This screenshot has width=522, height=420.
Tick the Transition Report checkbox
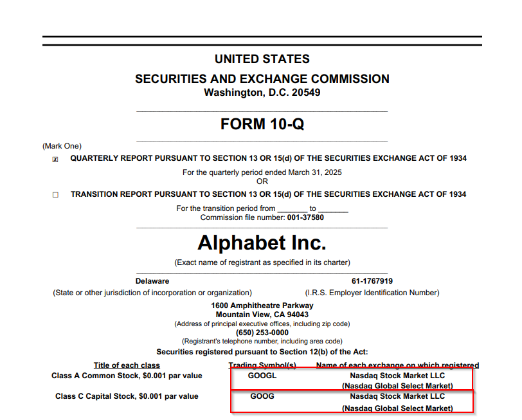tap(55, 195)
